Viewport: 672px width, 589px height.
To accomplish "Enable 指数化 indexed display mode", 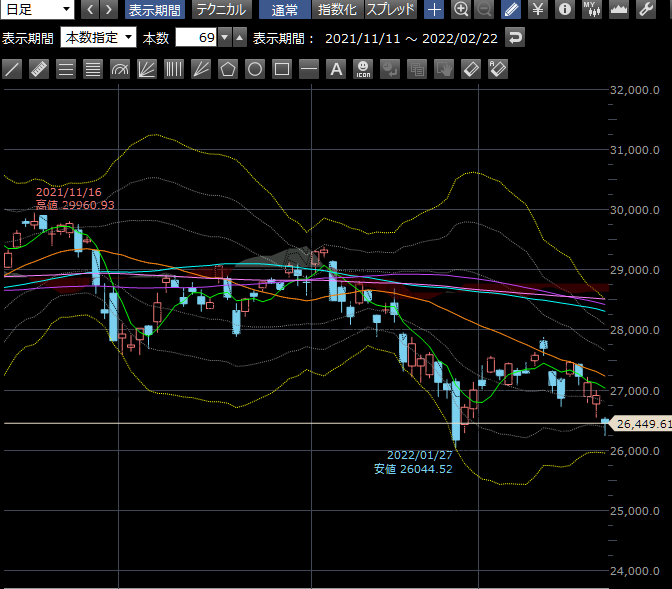I will (x=338, y=10).
